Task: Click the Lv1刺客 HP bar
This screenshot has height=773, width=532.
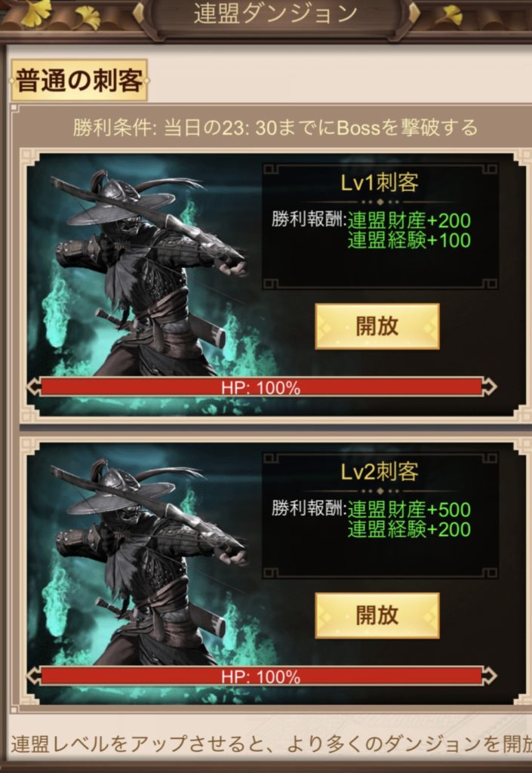Action: pyautogui.click(x=261, y=387)
